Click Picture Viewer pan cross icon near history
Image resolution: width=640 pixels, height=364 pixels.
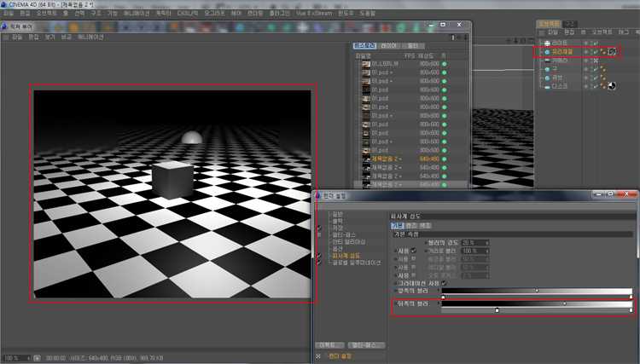click(459, 38)
